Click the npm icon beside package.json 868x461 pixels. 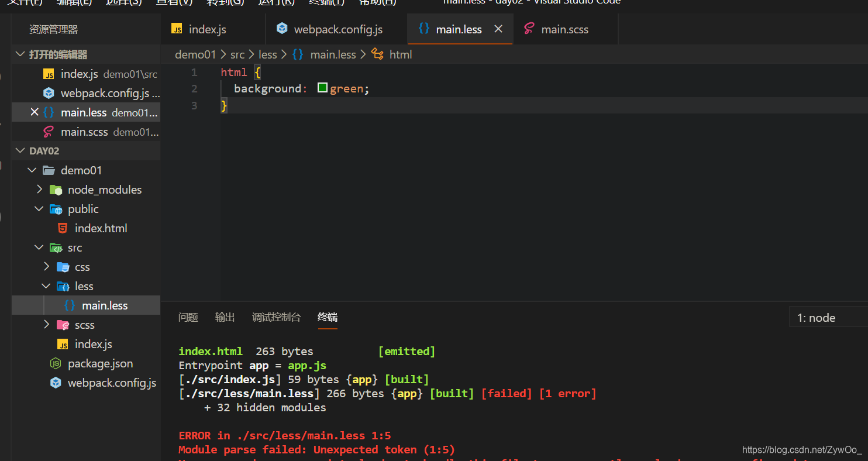56,363
